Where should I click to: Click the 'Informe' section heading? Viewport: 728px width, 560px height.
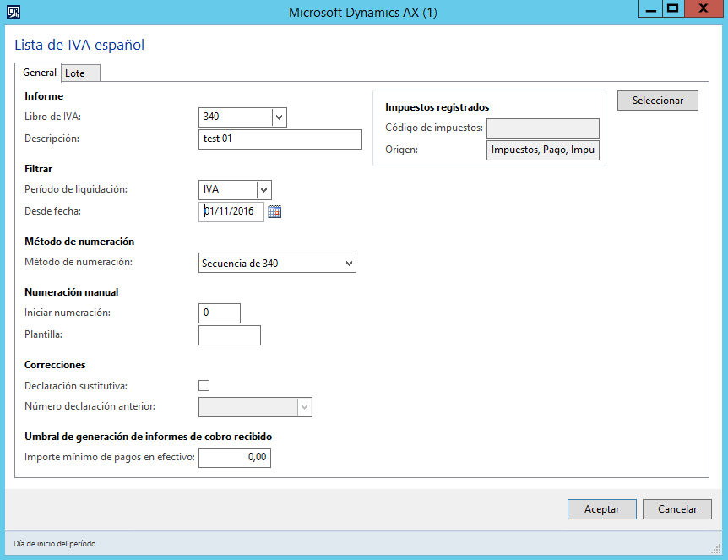tap(44, 96)
